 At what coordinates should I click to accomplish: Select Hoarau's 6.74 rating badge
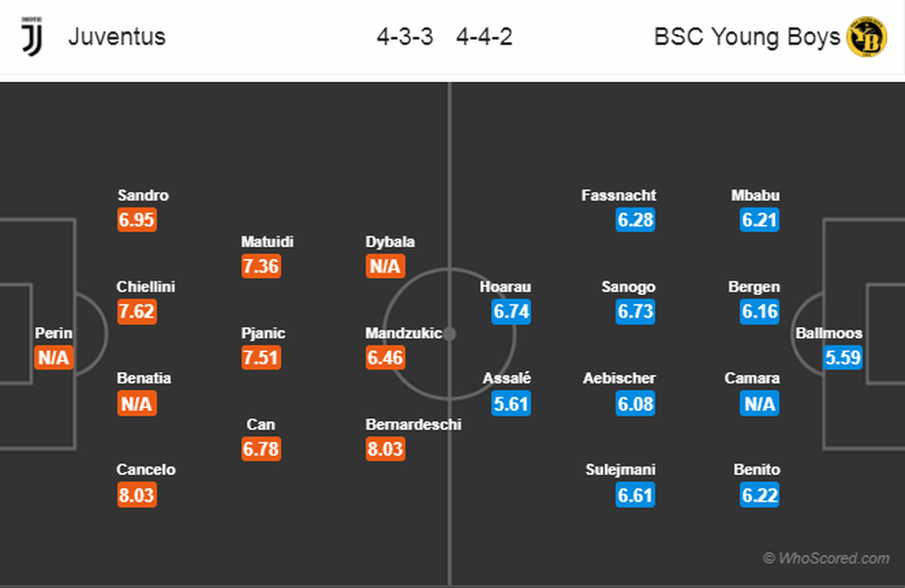[511, 312]
